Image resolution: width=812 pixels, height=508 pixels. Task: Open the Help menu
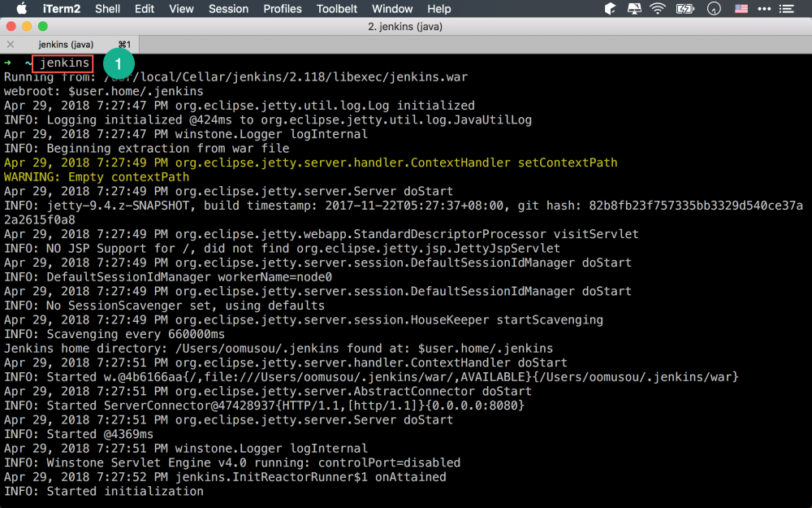coord(439,9)
